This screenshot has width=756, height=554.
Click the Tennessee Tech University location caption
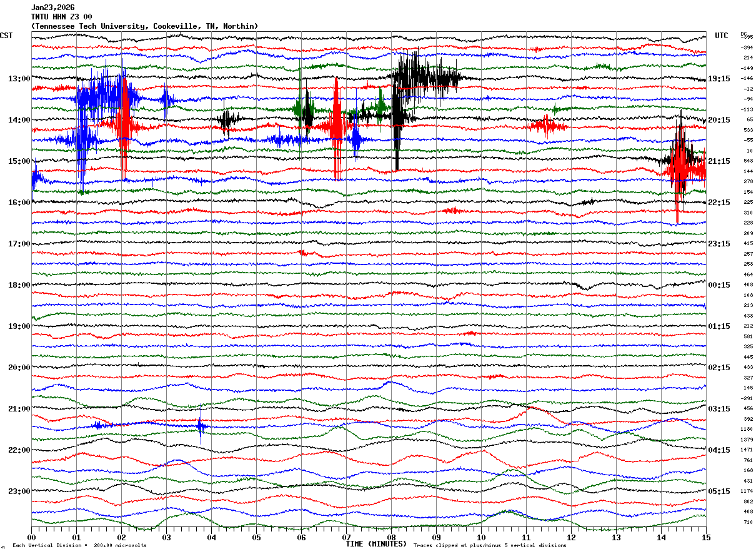click(x=144, y=26)
